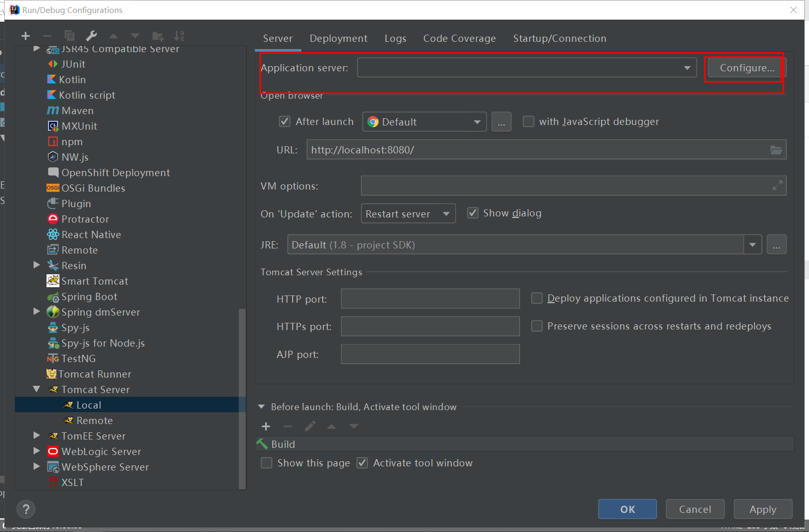This screenshot has height=532, width=809.
Task: Click the edit pencil icon under Before launch
Action: click(x=310, y=426)
